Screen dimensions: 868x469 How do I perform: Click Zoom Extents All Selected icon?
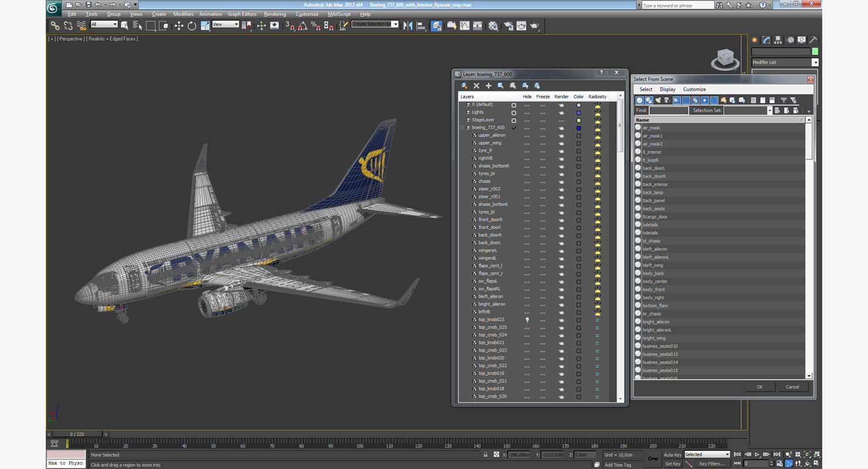[x=817, y=454]
